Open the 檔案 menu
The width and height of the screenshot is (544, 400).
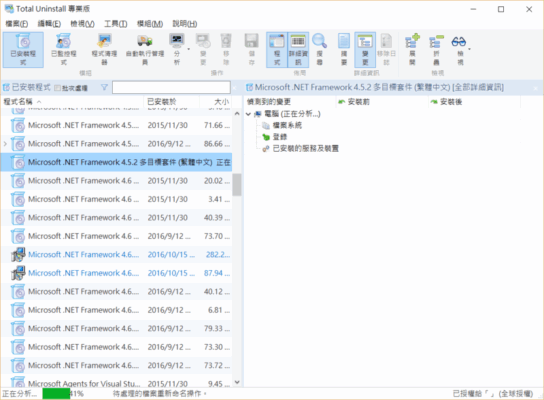pos(17,24)
